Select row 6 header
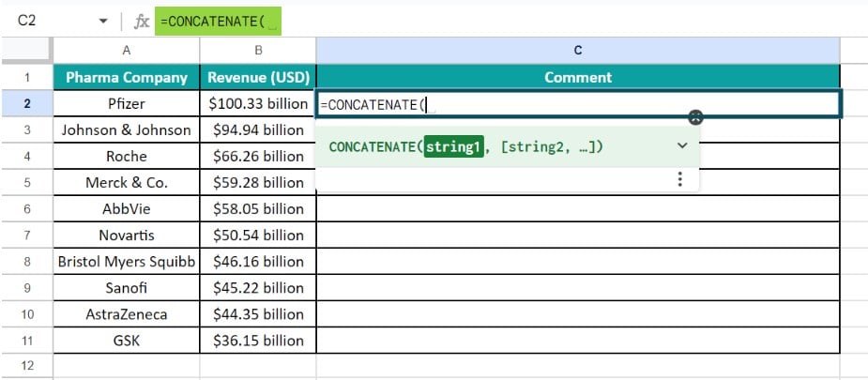Viewport: 868px width, 380px height. point(27,209)
